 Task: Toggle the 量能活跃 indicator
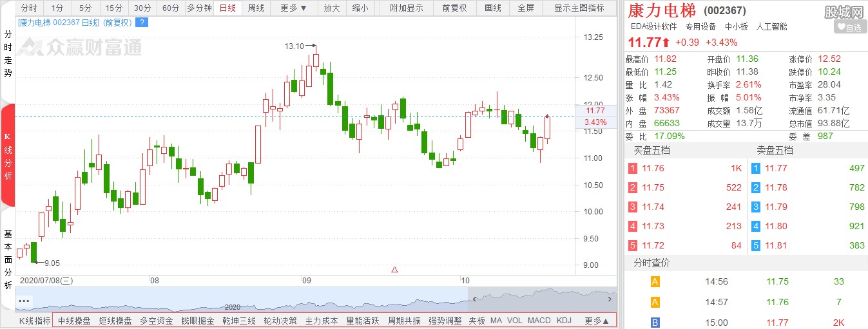coord(363,321)
